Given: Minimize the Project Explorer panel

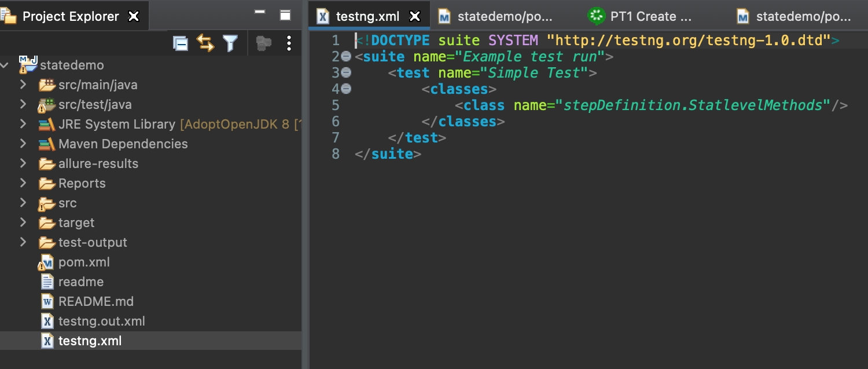Looking at the screenshot, I should click(x=260, y=13).
